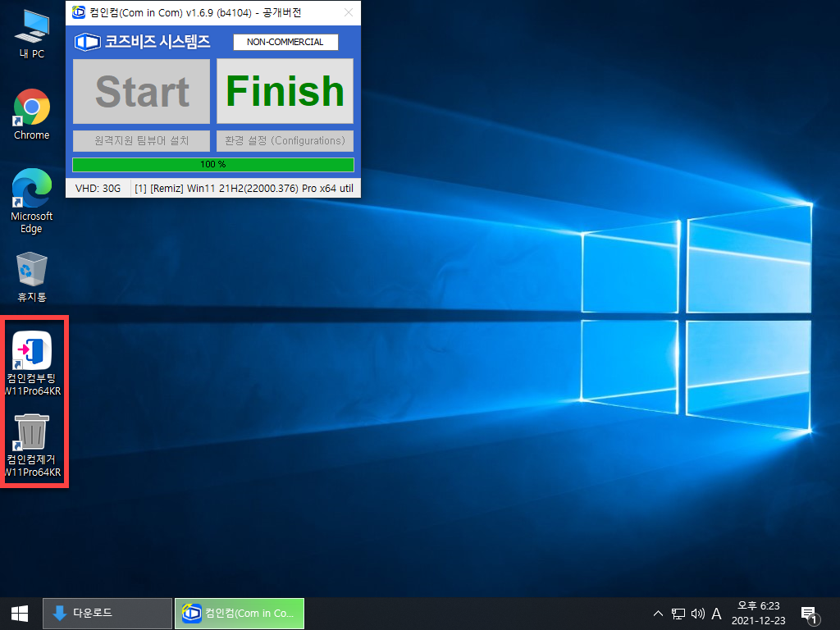840x630 pixels.
Task: Click the Com in Com title bar icon
Action: pyautogui.click(x=79, y=12)
